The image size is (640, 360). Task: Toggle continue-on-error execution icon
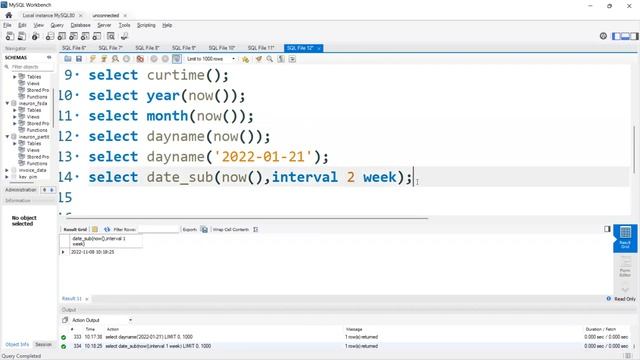pos(140,59)
